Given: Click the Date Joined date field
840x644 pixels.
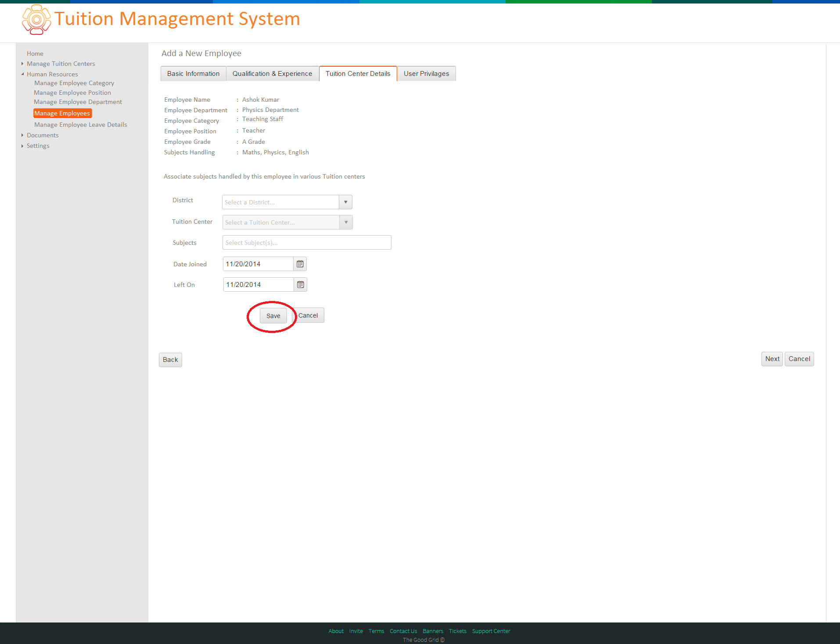Looking at the screenshot, I should (258, 264).
